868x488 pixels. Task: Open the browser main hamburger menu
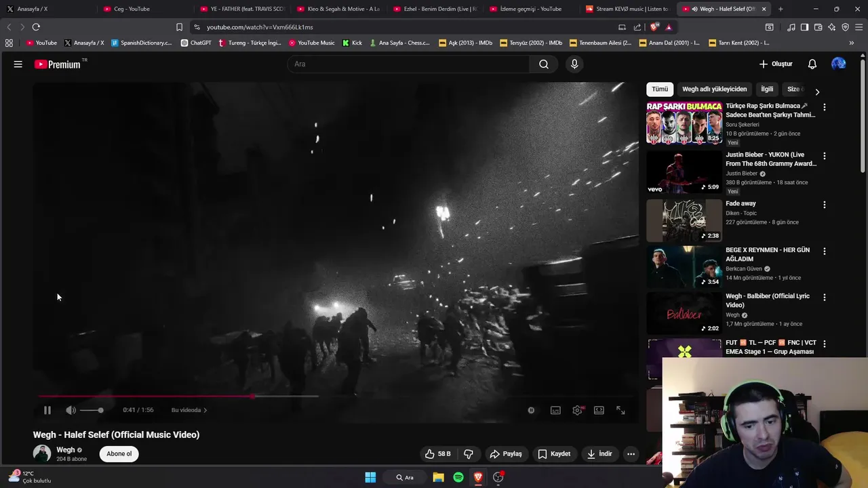(859, 27)
